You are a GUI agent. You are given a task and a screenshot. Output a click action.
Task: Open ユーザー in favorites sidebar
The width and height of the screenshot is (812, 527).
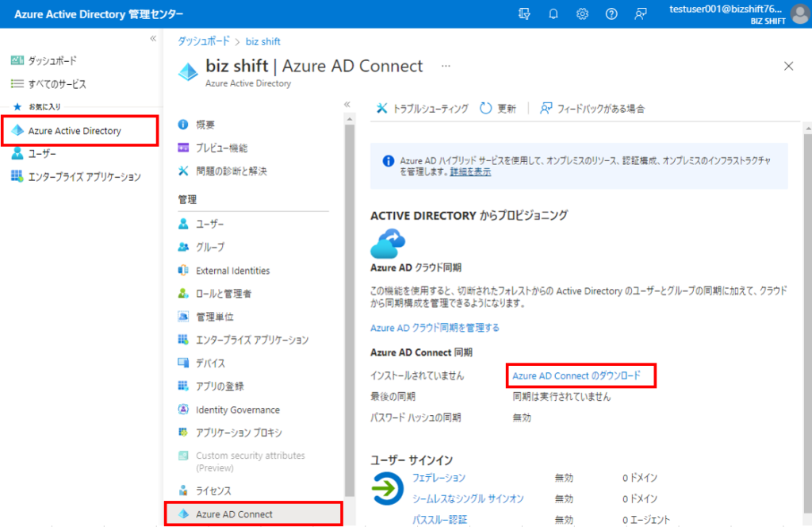[33, 154]
